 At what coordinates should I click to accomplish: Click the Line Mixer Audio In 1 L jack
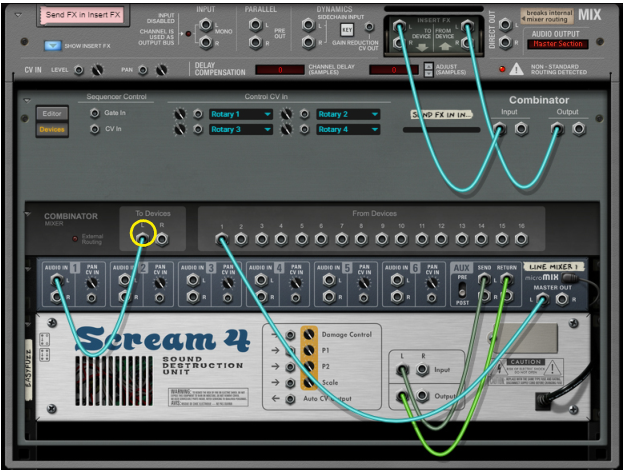[57, 281]
